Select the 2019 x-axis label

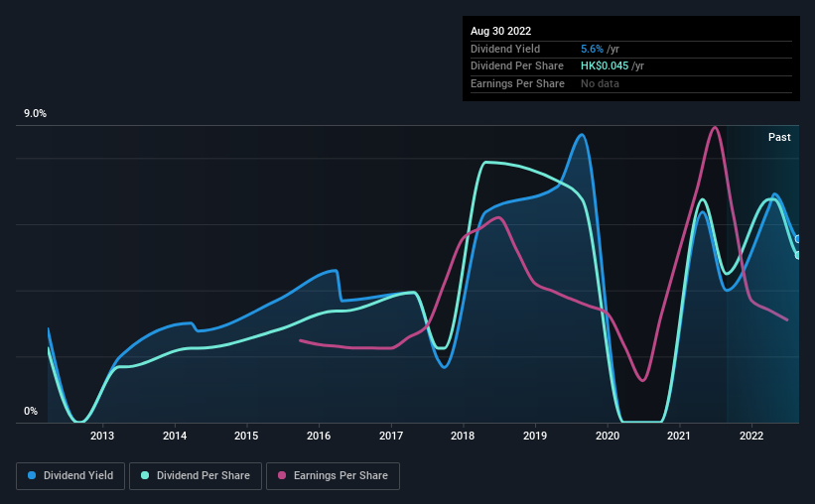[x=535, y=436]
